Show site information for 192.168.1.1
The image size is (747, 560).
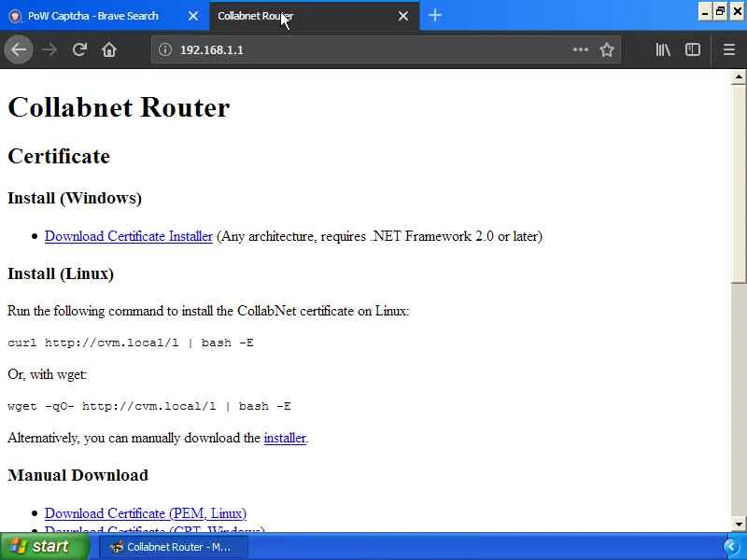click(165, 49)
